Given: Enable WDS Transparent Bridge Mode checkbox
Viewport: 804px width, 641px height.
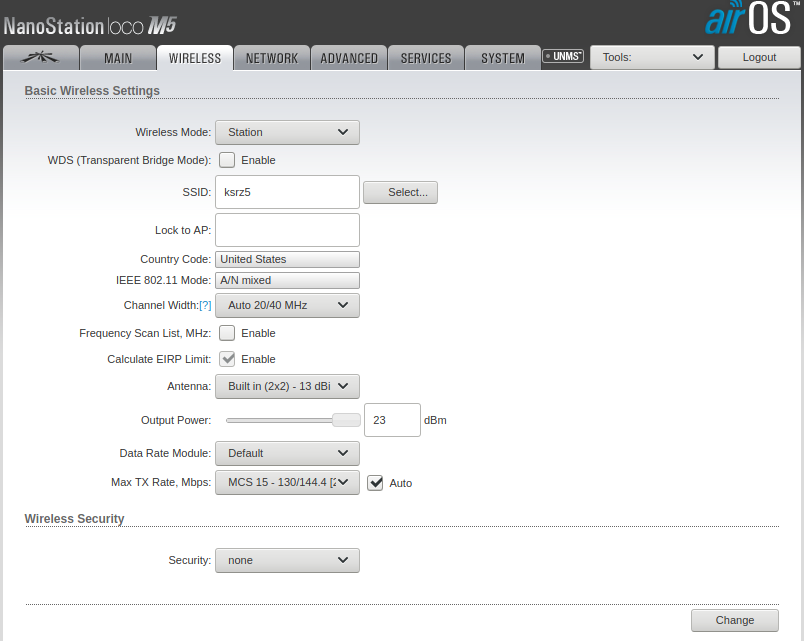Looking at the screenshot, I should (x=227, y=160).
